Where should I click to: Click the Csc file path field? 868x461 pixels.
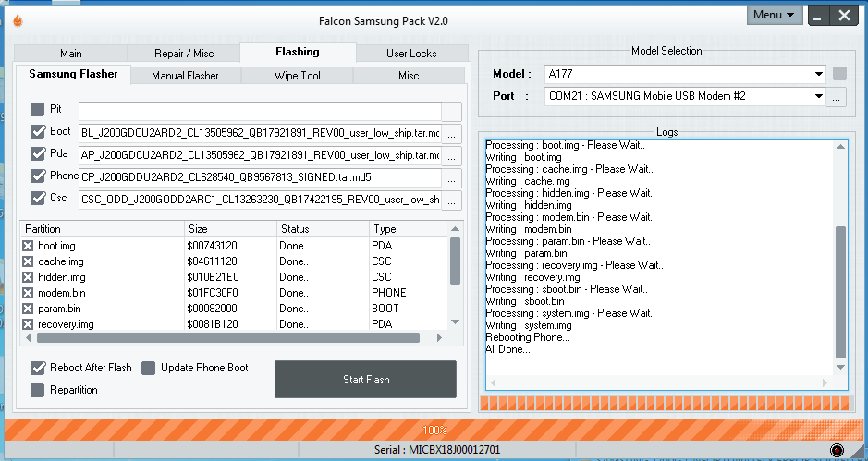pos(260,200)
